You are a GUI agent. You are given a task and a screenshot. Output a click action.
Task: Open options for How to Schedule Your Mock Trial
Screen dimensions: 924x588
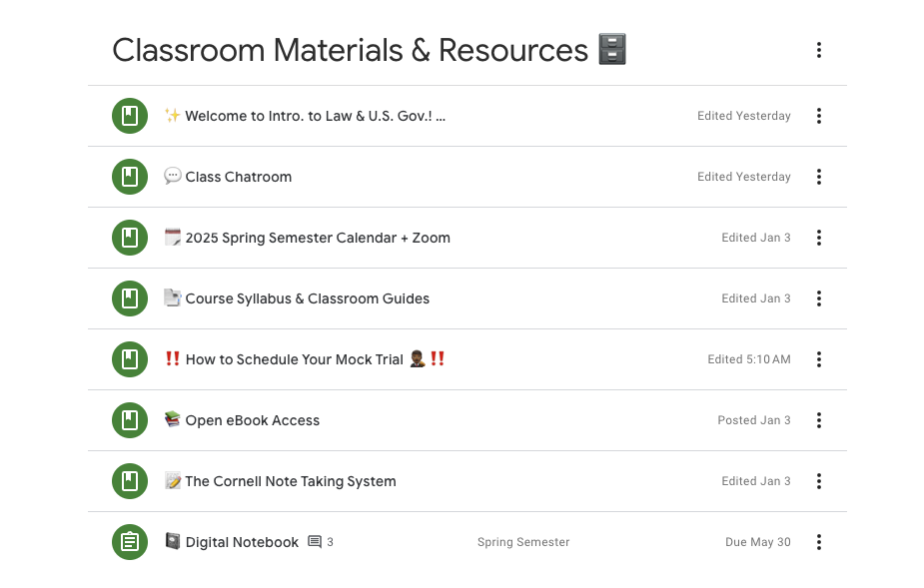click(x=818, y=359)
